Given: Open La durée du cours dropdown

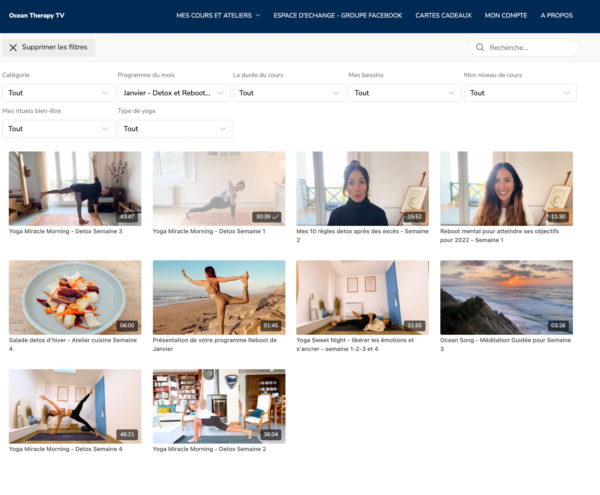Looking at the screenshot, I should (x=289, y=93).
